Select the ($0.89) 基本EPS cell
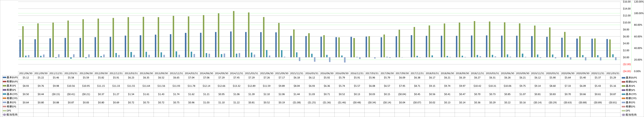This screenshot has width=644, height=117. [598, 102]
